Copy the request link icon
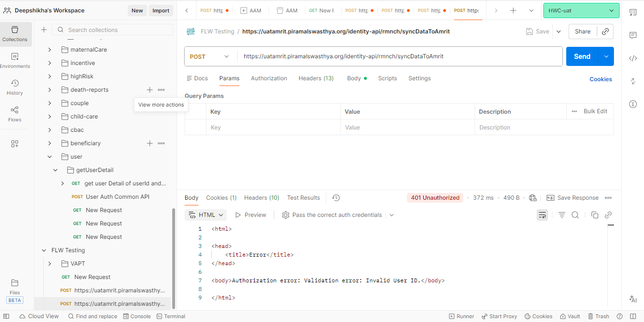 coord(605,32)
